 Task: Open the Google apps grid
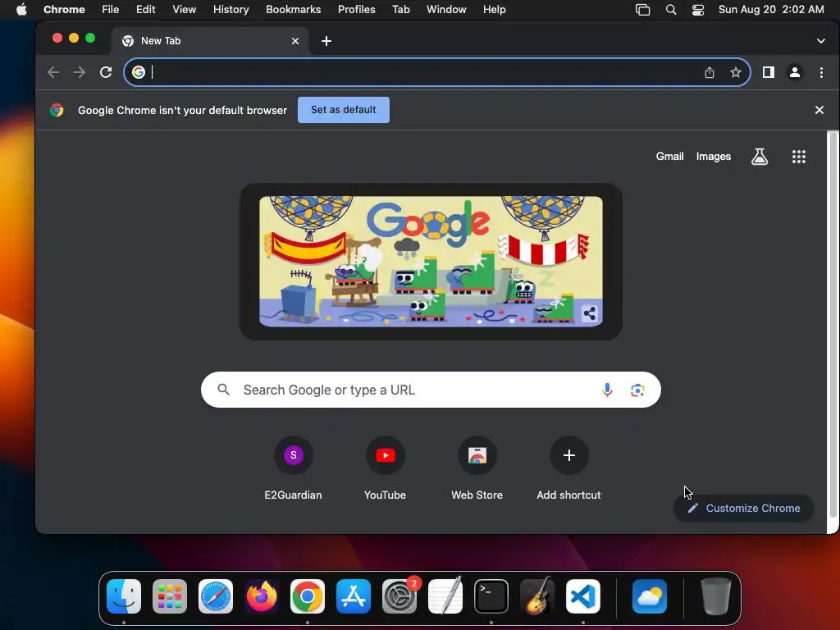pyautogui.click(x=799, y=157)
